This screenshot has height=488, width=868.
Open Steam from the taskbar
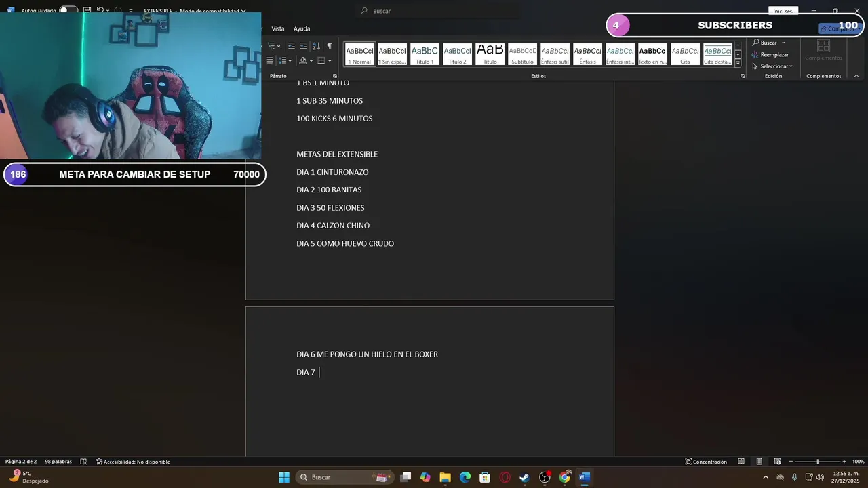pos(525,477)
